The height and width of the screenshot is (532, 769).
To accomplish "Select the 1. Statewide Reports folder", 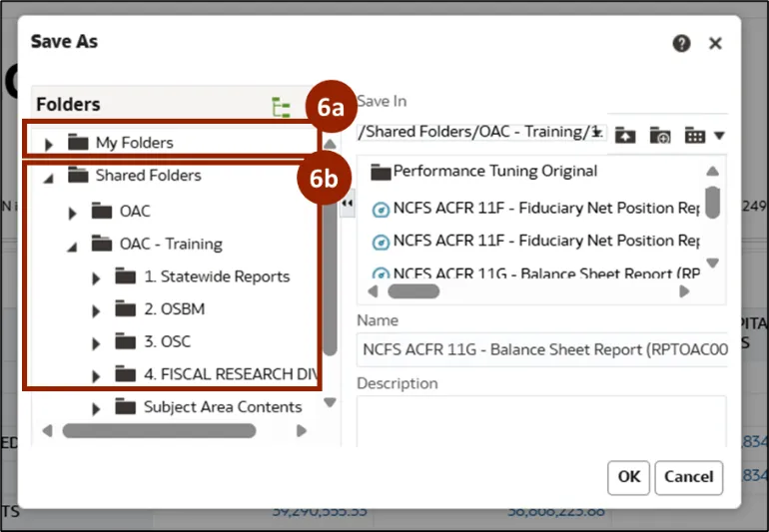I will 216,276.
